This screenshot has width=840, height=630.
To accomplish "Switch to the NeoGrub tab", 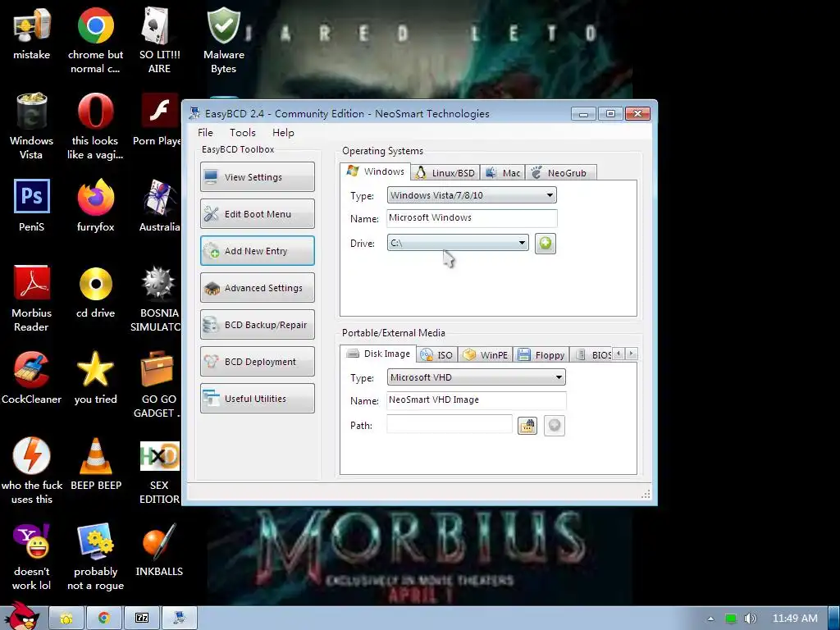I will [560, 172].
